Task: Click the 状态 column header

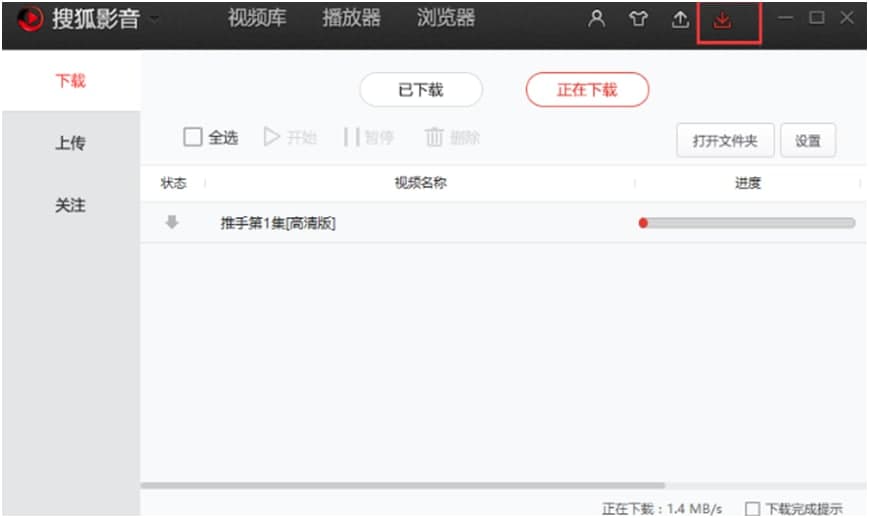Action: click(173, 183)
